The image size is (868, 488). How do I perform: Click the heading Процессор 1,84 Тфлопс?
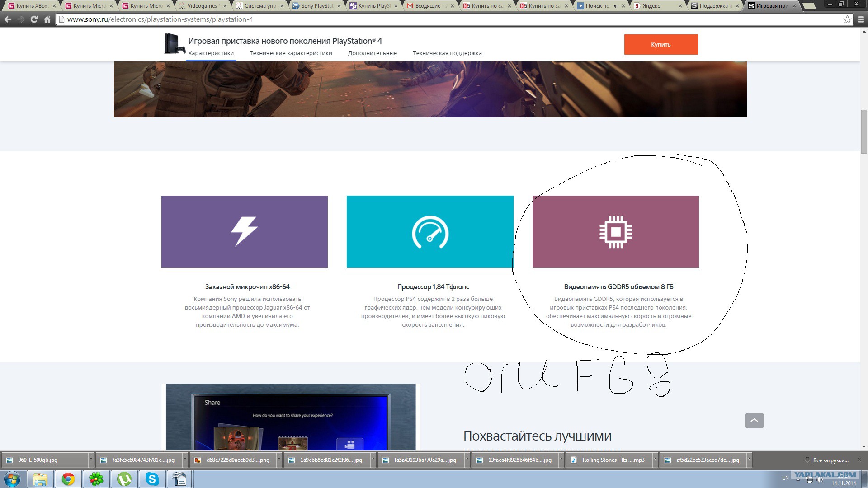pos(433,287)
